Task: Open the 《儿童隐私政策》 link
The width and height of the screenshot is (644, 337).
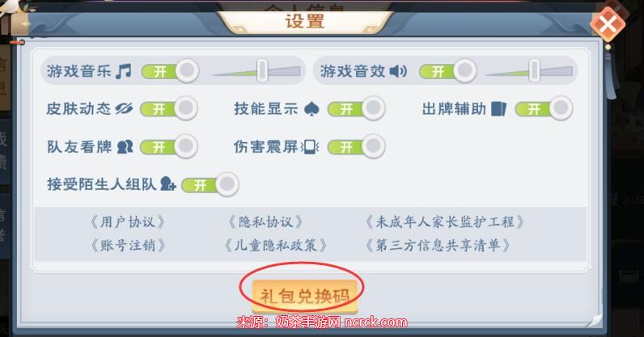Action: [276, 246]
